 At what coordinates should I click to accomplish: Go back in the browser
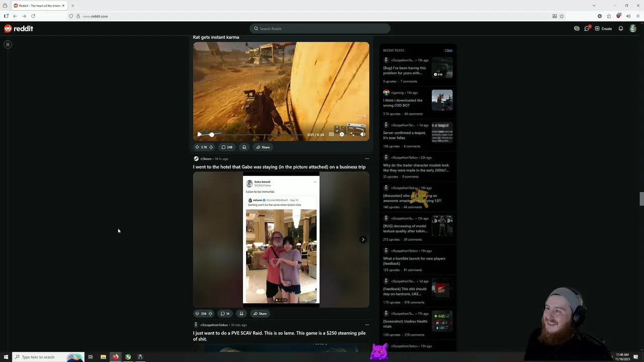pyautogui.click(x=15, y=16)
